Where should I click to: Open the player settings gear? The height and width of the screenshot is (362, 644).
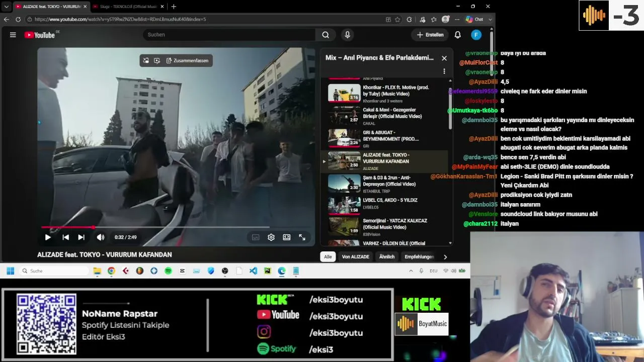click(x=271, y=237)
